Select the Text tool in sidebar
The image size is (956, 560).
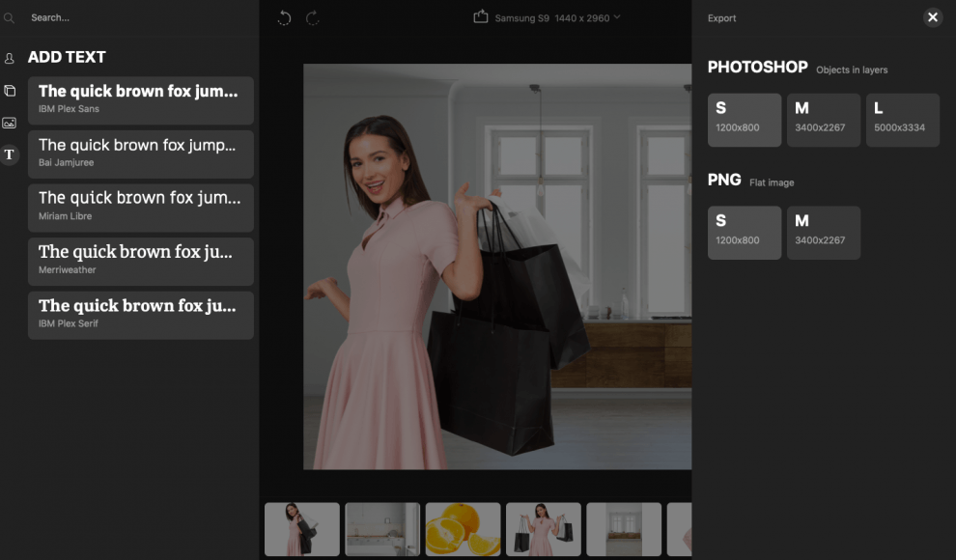[10, 154]
